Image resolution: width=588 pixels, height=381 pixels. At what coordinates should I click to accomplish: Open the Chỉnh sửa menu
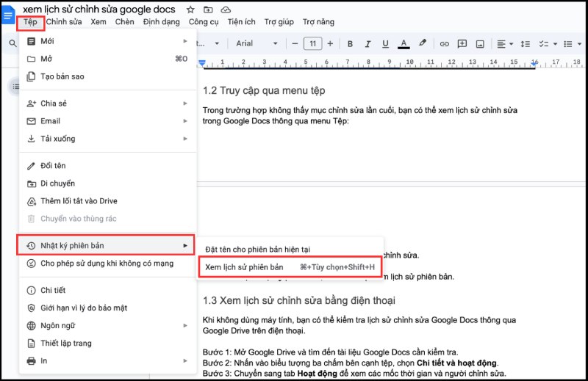click(64, 22)
